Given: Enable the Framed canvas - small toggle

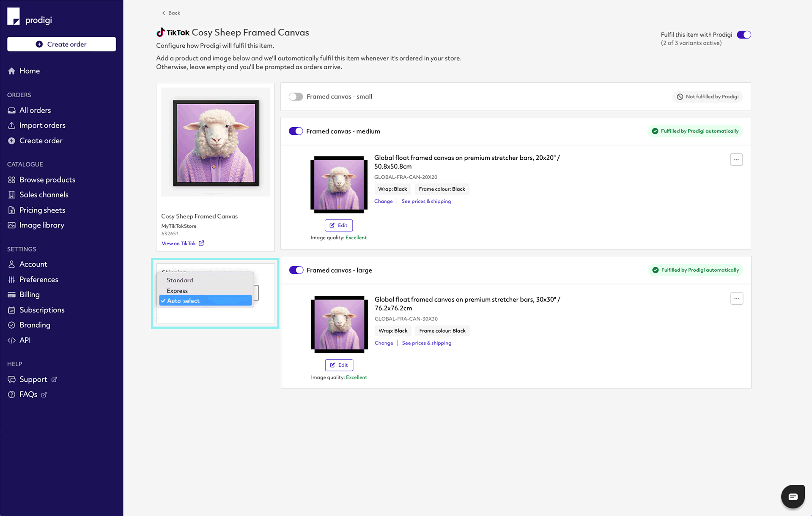Looking at the screenshot, I should (x=296, y=96).
